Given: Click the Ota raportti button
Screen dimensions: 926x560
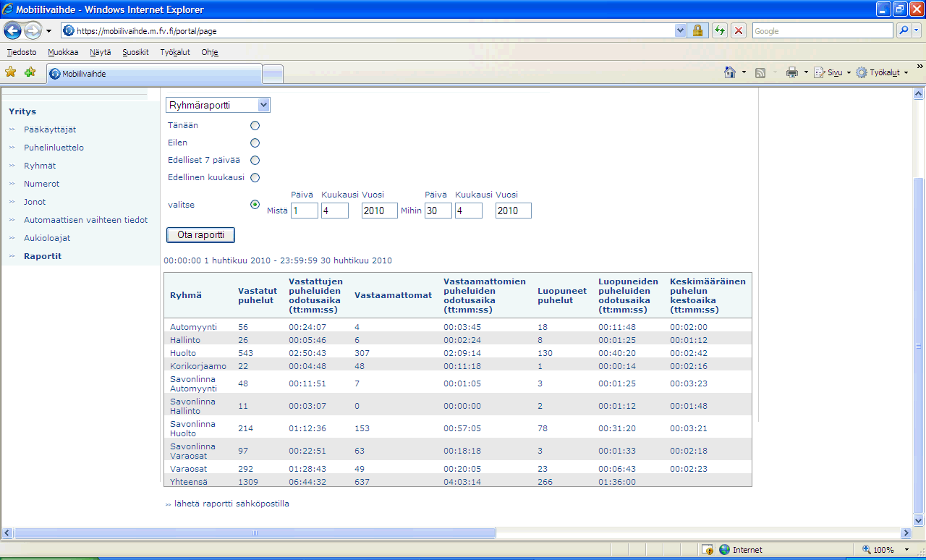Looking at the screenshot, I should pos(200,235).
